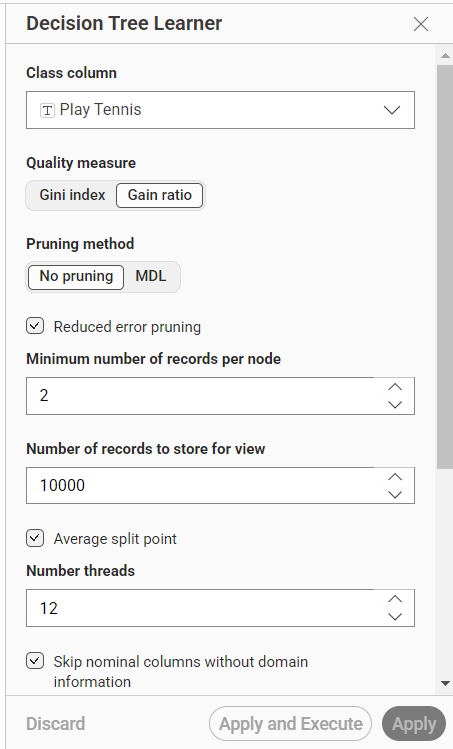
Task: Click the Discard button
Action: (55, 724)
